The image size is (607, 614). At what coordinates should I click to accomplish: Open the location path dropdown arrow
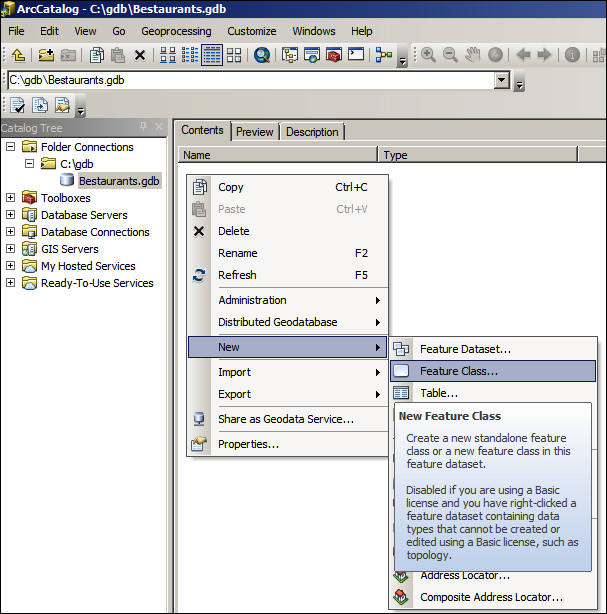tap(502, 80)
